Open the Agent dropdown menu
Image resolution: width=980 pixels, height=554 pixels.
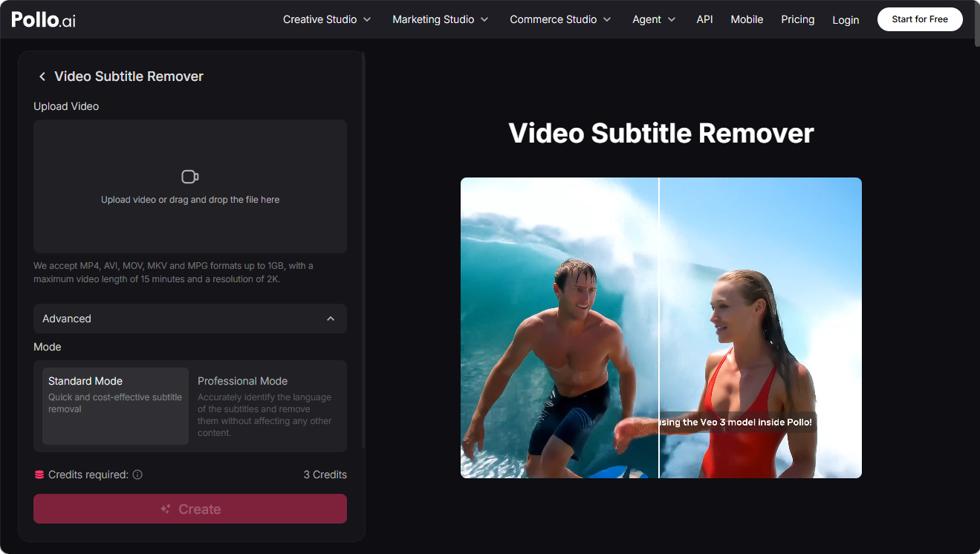click(654, 19)
